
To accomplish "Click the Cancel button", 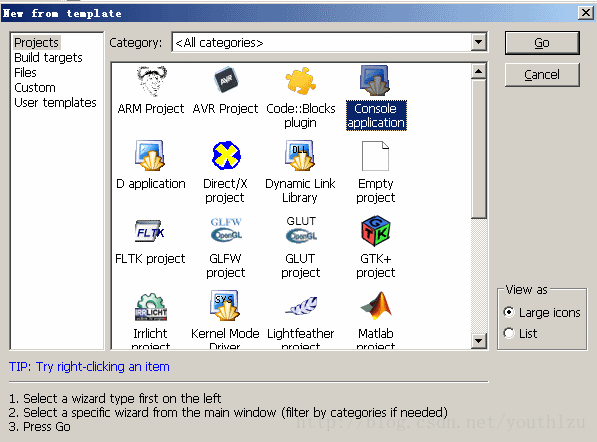I will tap(542, 75).
